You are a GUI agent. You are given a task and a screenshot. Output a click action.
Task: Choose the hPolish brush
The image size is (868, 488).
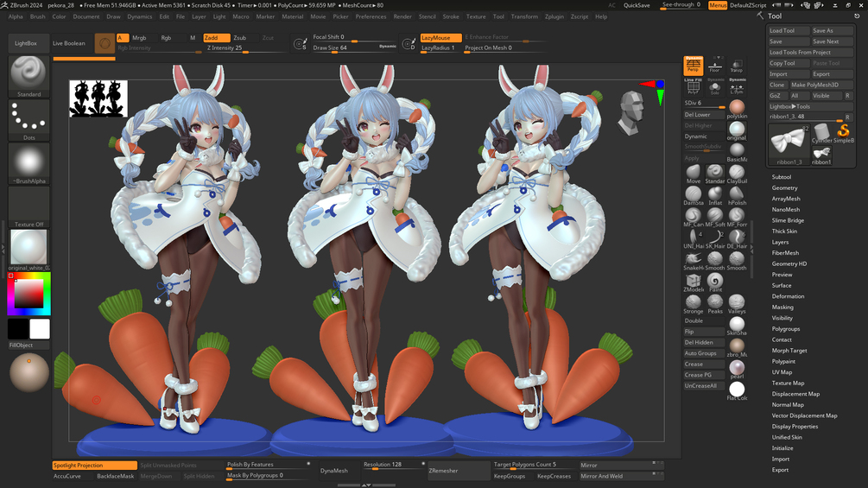[737, 194]
